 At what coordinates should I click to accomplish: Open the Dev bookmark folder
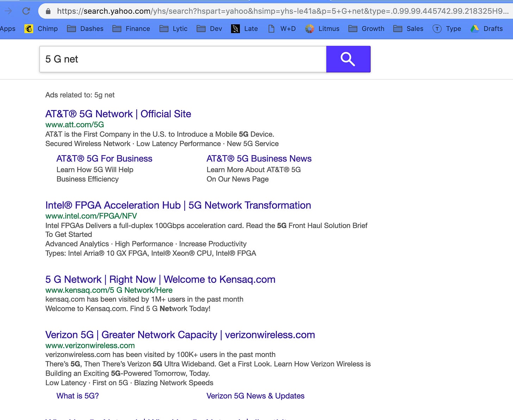(x=209, y=29)
